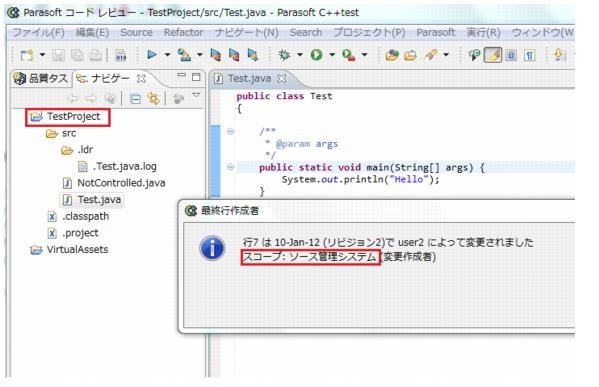Select VirtualAssets project folder
Screen dimensions: 599x387
70,250
